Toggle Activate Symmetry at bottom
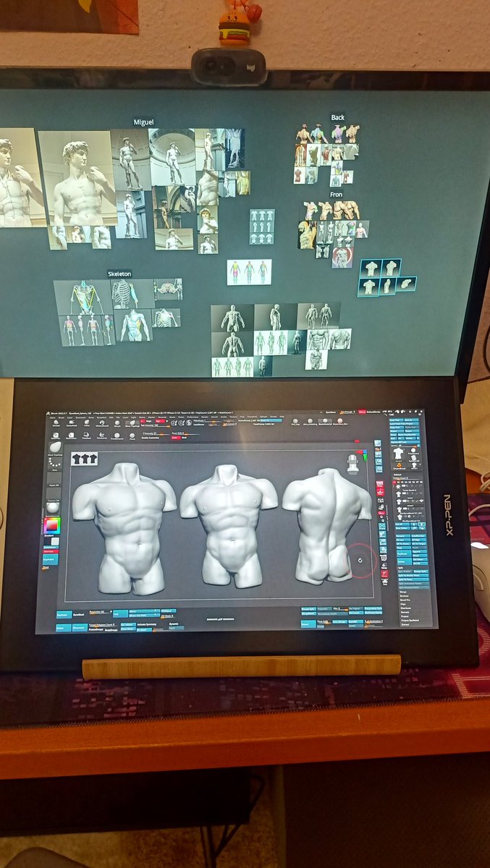490x868 pixels. tap(147, 624)
